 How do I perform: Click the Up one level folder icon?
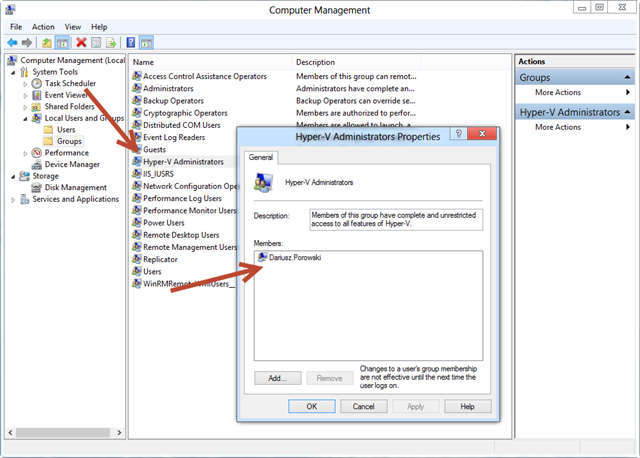(x=47, y=42)
